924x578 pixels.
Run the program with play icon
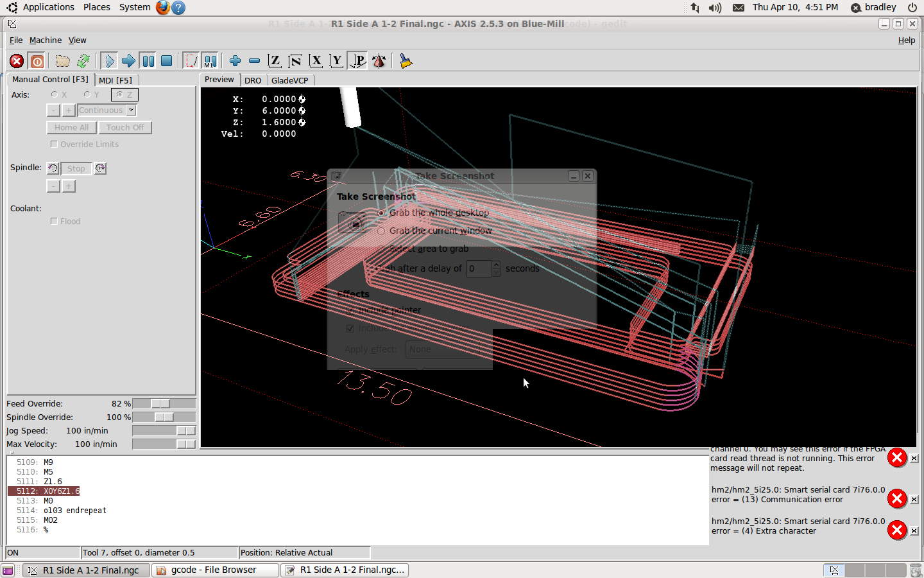pos(109,61)
